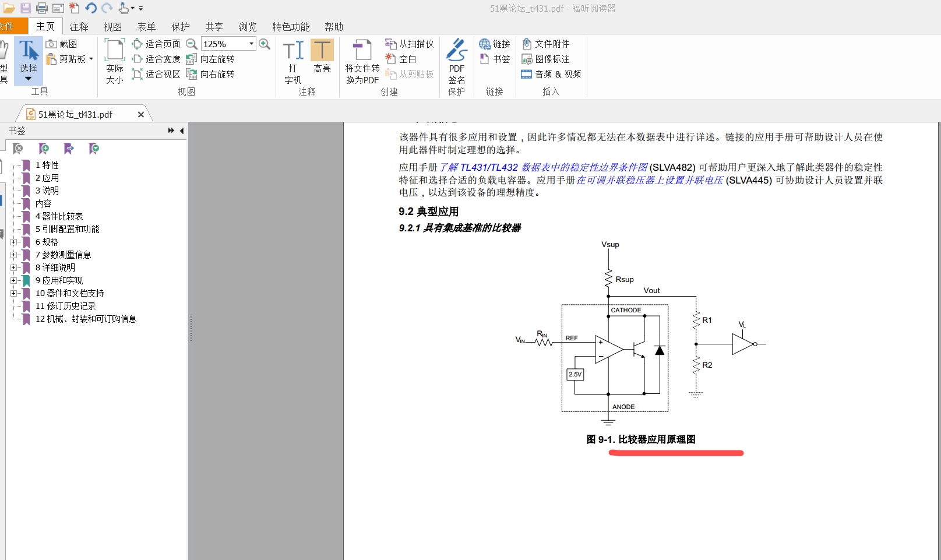Click the 实际大小 actual size button
The width and height of the screenshot is (941, 560).
point(115,61)
